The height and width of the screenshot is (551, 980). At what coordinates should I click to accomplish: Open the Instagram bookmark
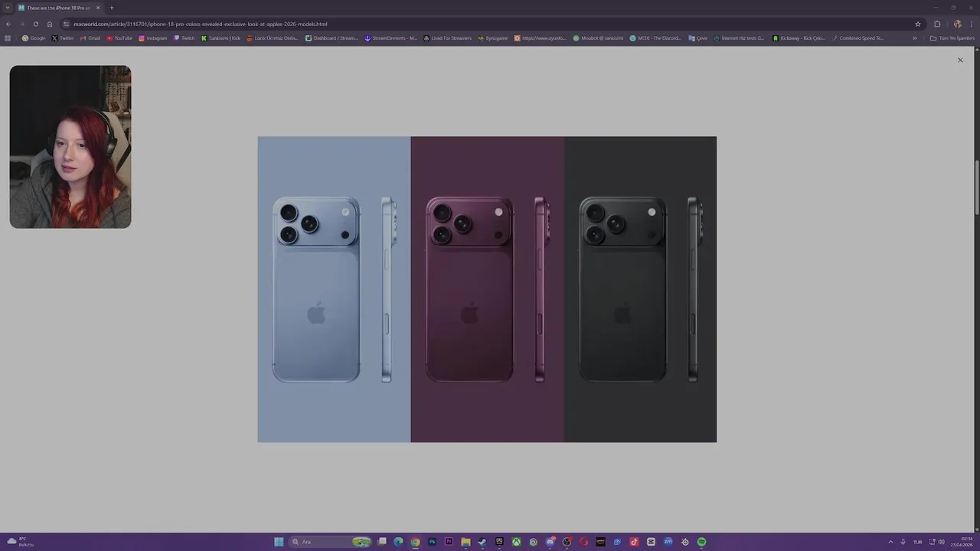coord(153,37)
